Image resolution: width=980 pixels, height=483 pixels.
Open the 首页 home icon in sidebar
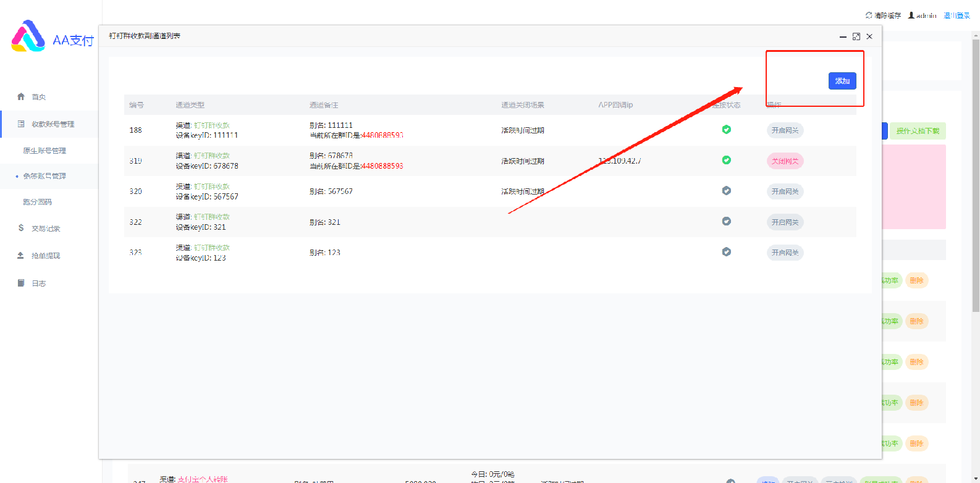tap(21, 96)
